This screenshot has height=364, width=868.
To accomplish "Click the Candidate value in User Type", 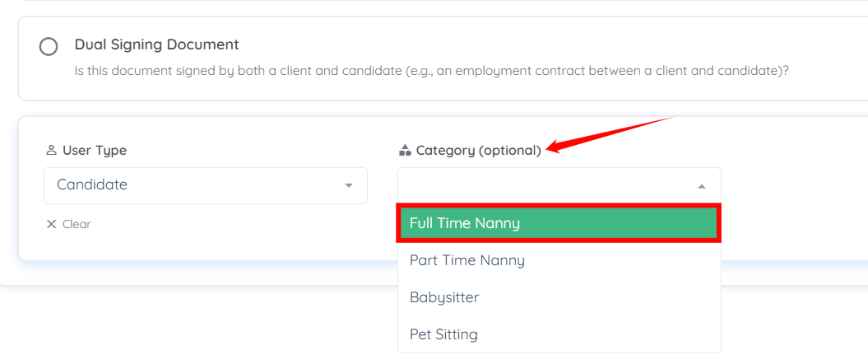I will click(92, 185).
